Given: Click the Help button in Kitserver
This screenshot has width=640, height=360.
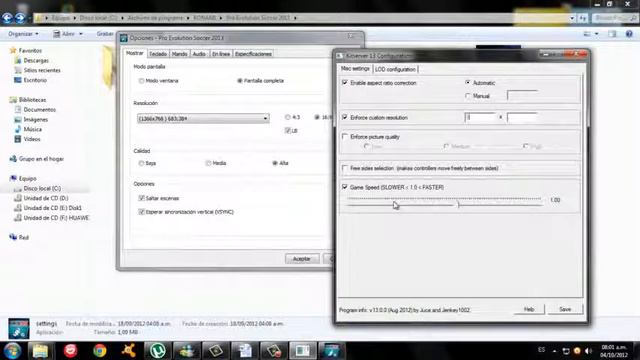Looking at the screenshot, I should coord(529,309).
